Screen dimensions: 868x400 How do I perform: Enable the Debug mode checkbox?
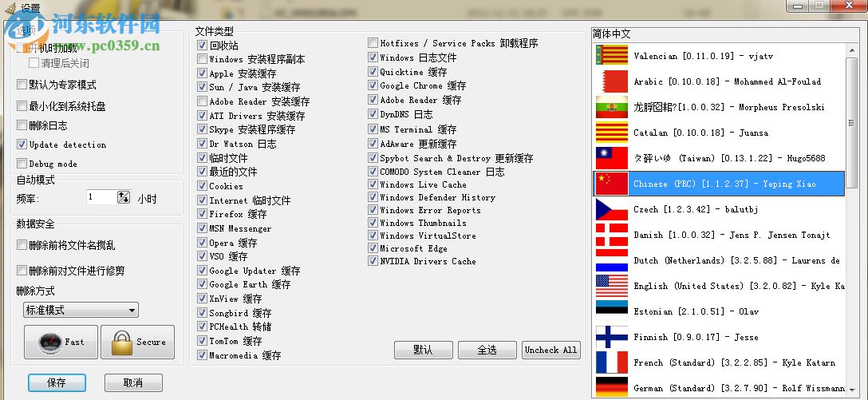tap(22, 164)
